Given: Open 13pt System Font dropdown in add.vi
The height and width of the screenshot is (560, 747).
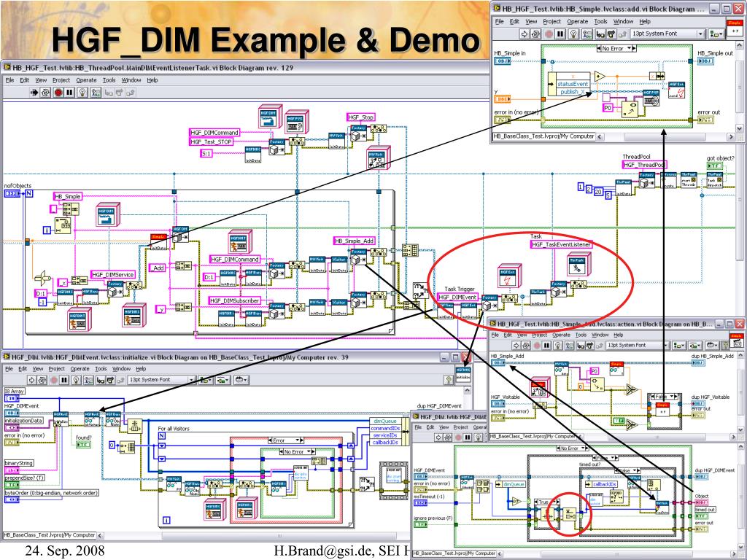Looking at the screenshot, I should pos(667,34).
